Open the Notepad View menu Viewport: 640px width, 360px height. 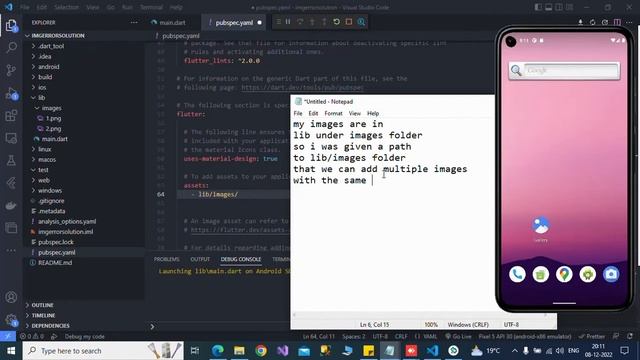pos(355,113)
